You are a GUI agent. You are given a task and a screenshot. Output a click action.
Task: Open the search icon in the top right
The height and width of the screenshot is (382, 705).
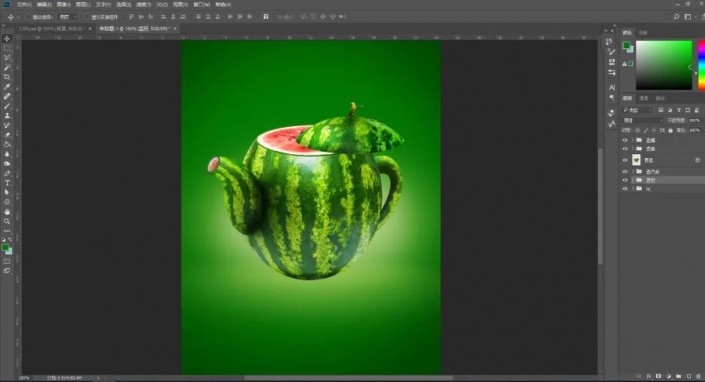point(676,17)
